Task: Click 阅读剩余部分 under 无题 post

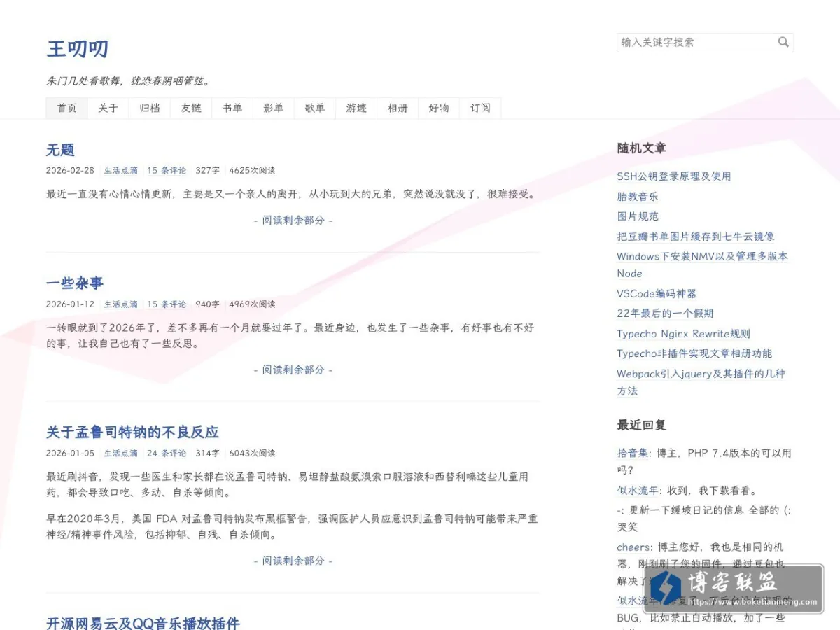Action: click(293, 220)
